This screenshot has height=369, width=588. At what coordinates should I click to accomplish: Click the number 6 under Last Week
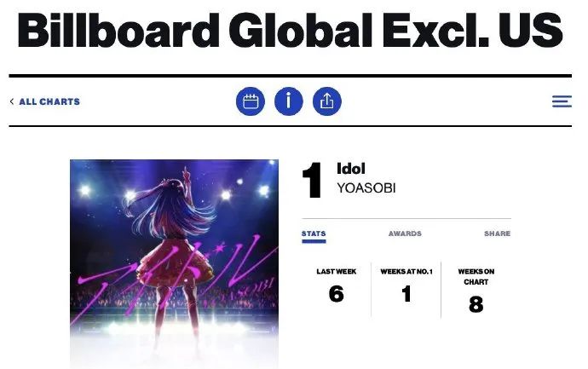click(337, 294)
